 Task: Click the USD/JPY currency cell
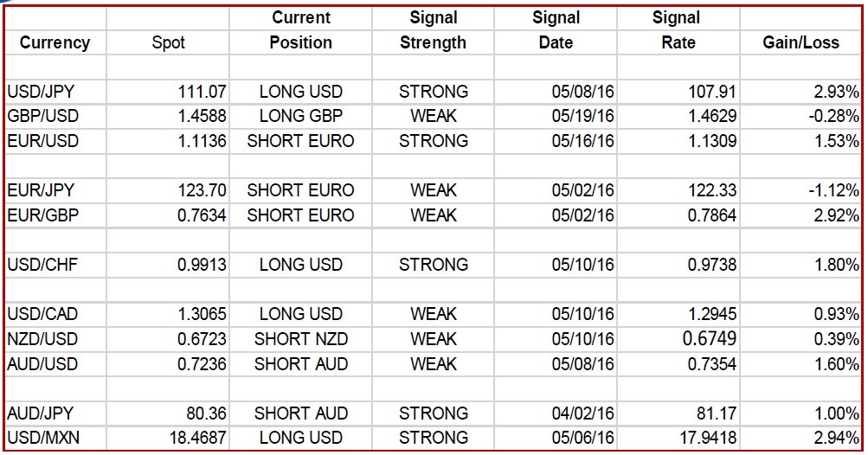coord(55,92)
